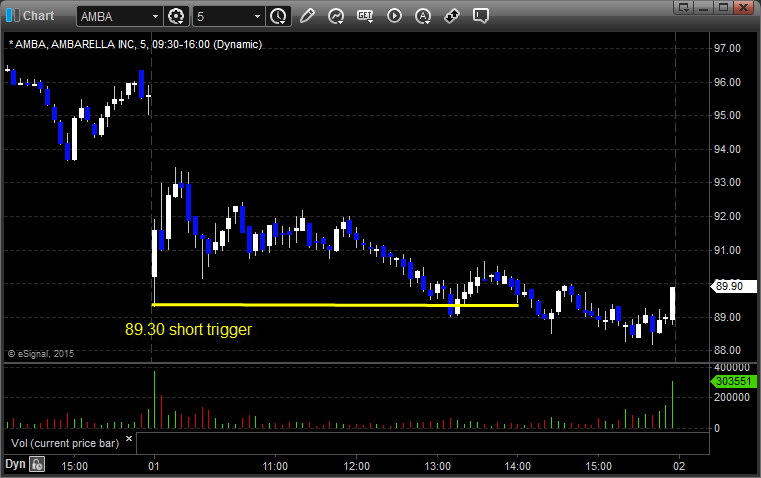Image resolution: width=761 pixels, height=478 pixels.
Task: Open the GET studies menu
Action: [x=365, y=16]
